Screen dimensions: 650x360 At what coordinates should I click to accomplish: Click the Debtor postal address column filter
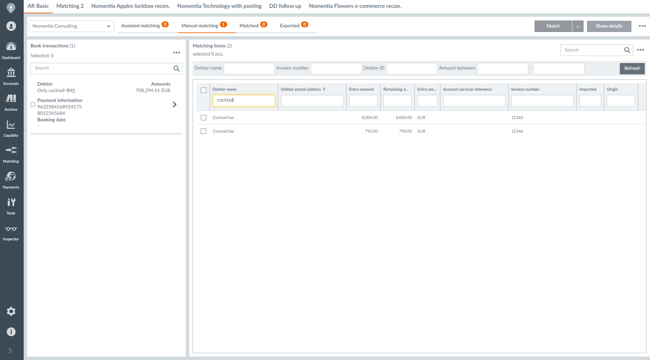[312, 100]
